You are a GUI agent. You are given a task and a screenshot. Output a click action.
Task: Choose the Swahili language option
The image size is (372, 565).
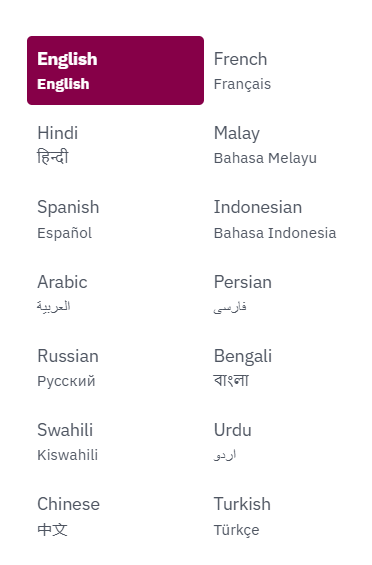tap(115, 441)
